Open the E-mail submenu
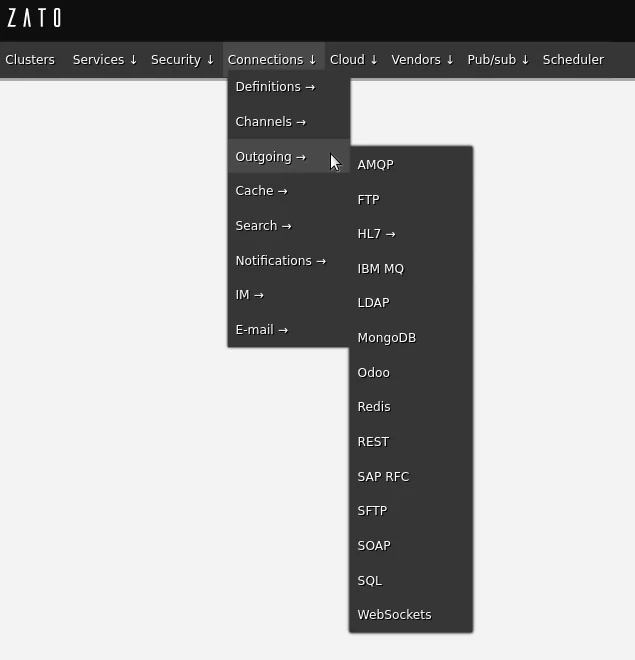The width and height of the screenshot is (635, 660). coord(261,330)
